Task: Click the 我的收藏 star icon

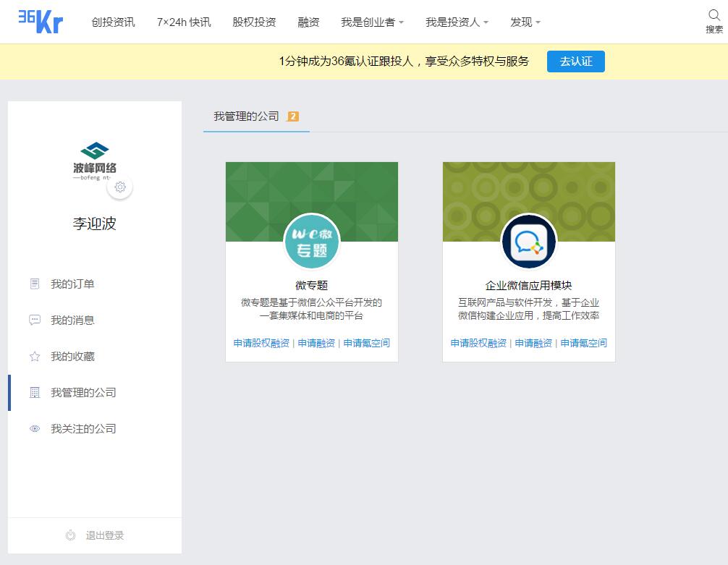Action: coord(35,357)
